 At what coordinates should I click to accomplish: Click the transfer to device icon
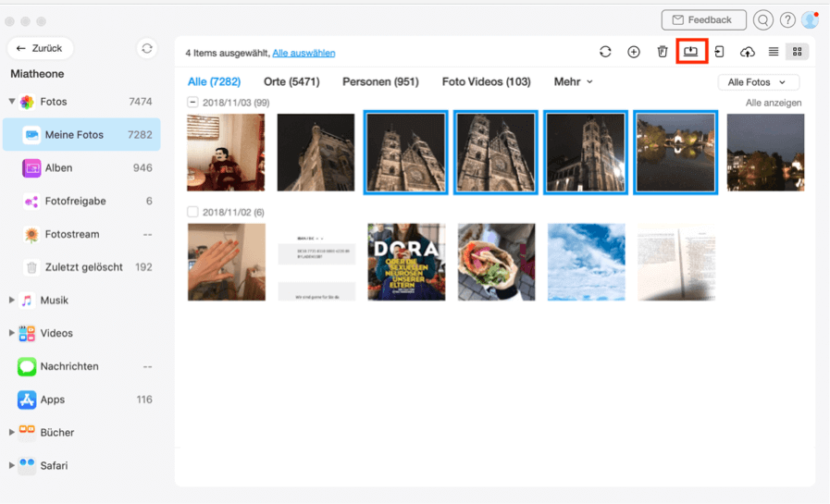point(719,52)
